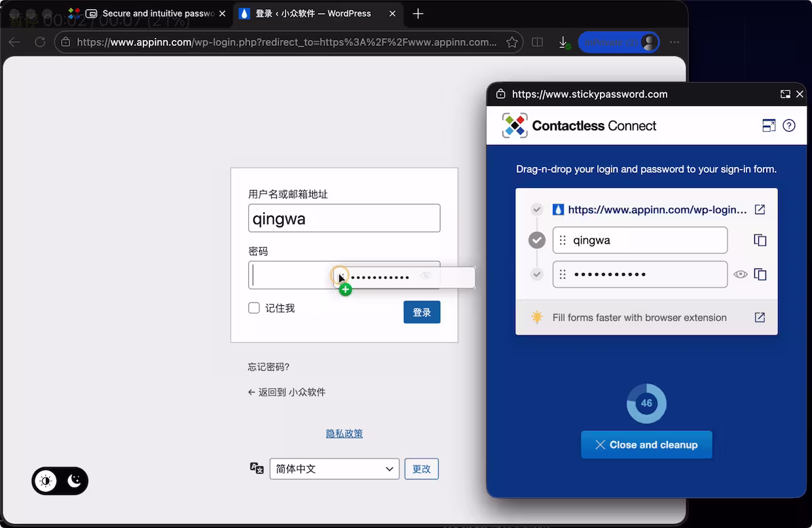The image size is (812, 528).
Task: Open Contactless Connect help via the question mark icon
Action: click(789, 125)
